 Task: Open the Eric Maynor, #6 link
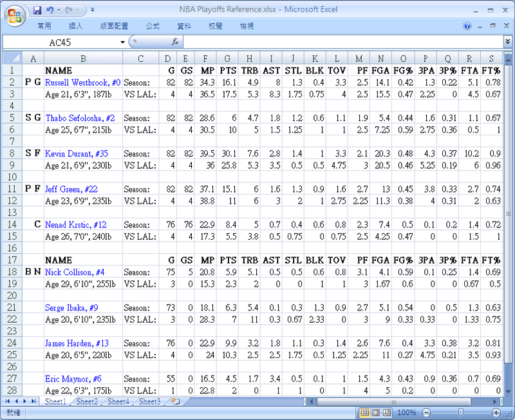[73, 378]
